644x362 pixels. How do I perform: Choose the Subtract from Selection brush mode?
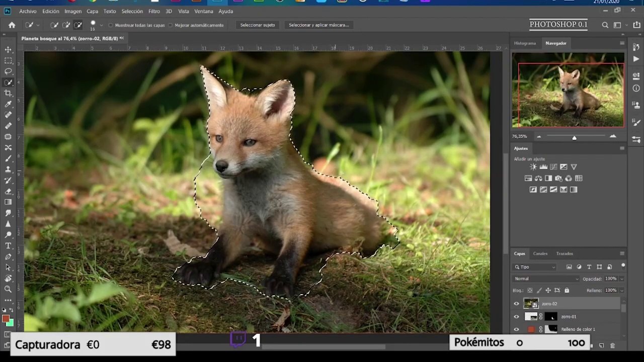tap(78, 25)
